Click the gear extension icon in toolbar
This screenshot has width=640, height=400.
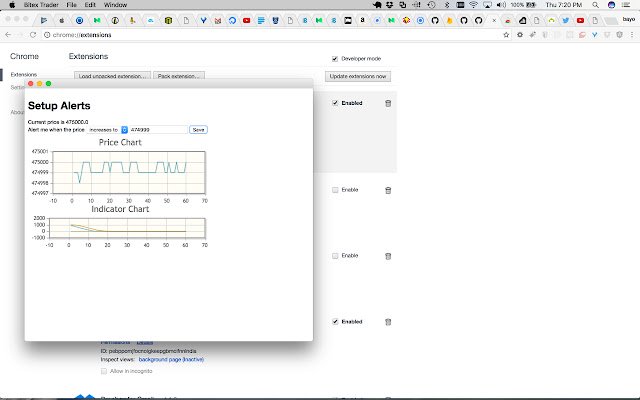(520, 35)
